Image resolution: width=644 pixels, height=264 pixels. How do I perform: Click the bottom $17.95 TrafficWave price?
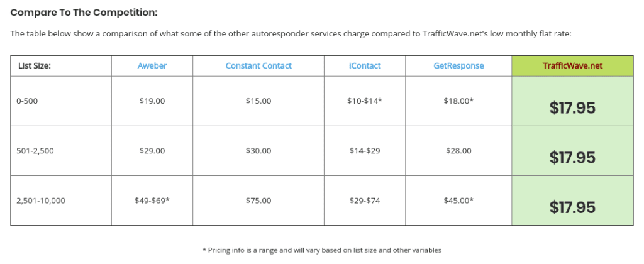[x=572, y=208]
